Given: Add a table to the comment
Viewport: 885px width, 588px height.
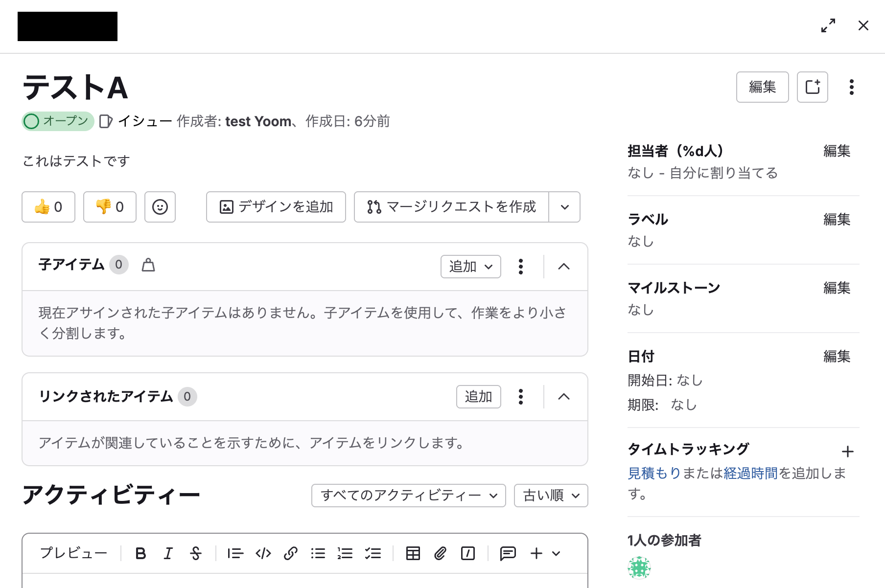Looking at the screenshot, I should (x=413, y=553).
